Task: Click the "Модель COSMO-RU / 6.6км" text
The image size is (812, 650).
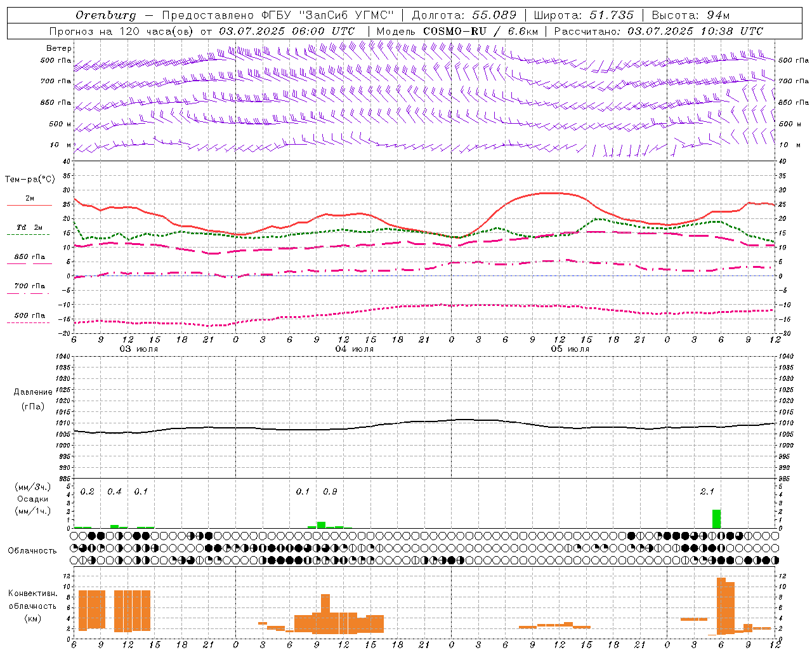Action: (457, 31)
